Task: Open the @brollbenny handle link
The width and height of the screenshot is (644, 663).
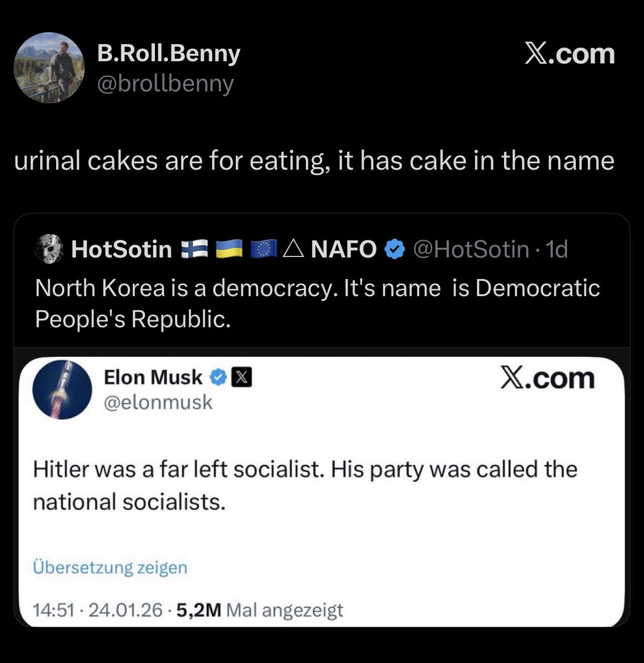Action: click(165, 84)
